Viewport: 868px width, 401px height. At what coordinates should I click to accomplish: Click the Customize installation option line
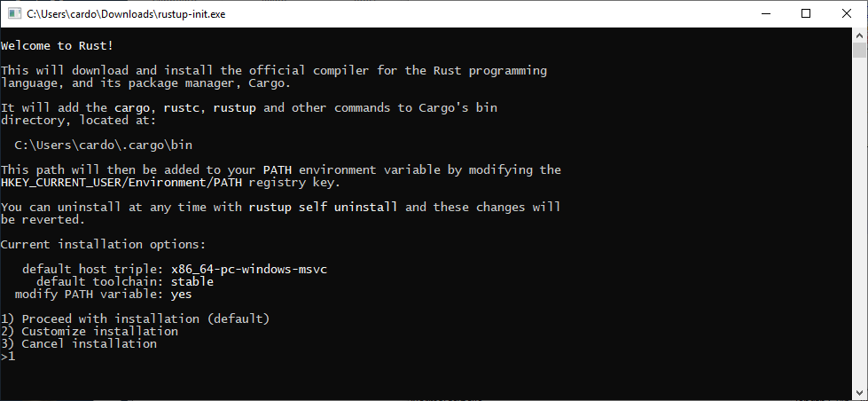coord(90,332)
